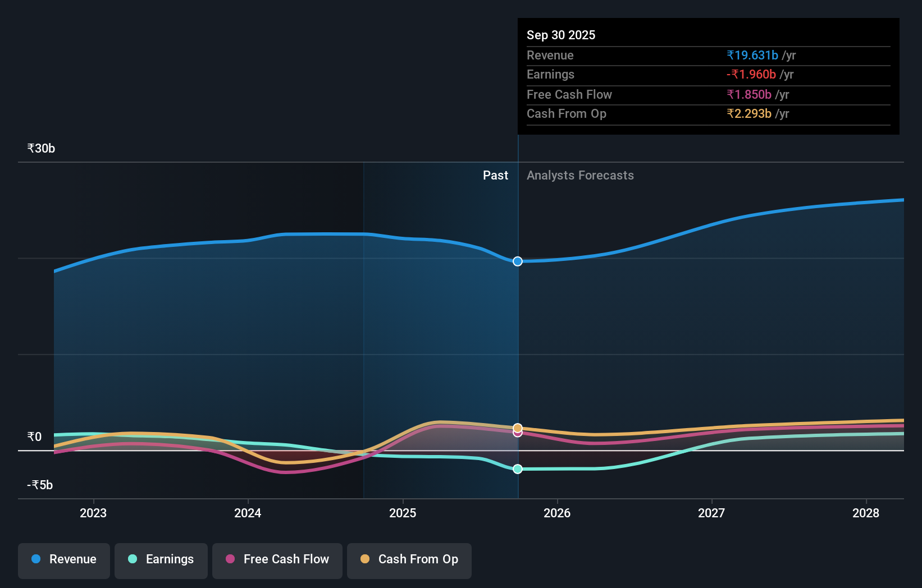
Task: Click the 2027 year label on the x-axis
Action: pos(711,513)
